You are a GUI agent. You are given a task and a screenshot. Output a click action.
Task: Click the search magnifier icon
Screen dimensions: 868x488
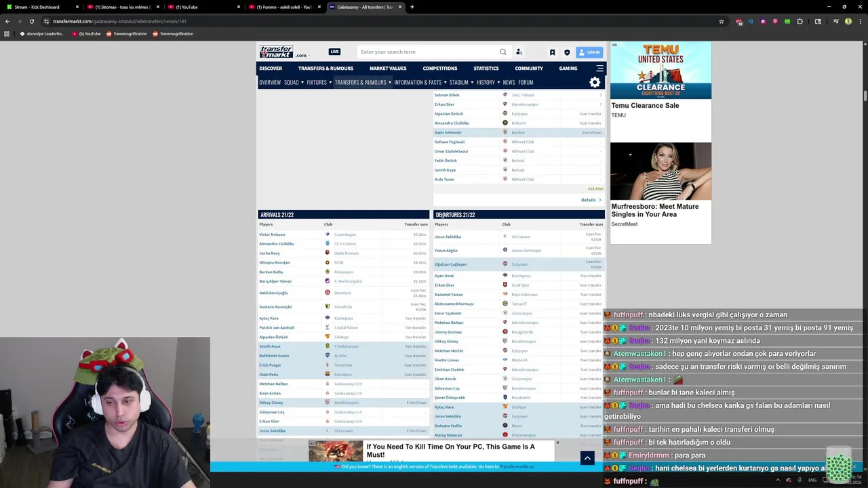click(x=502, y=52)
